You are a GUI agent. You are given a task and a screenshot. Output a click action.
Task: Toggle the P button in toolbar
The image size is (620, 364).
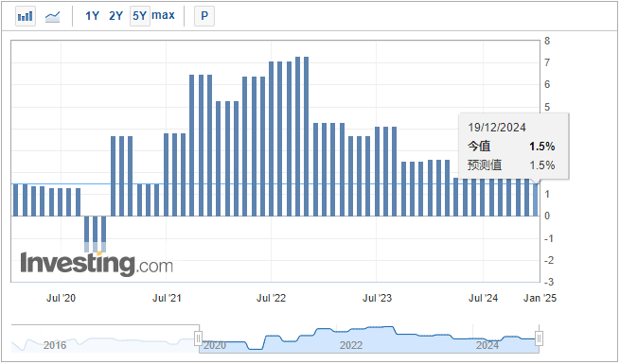pyautogui.click(x=204, y=16)
